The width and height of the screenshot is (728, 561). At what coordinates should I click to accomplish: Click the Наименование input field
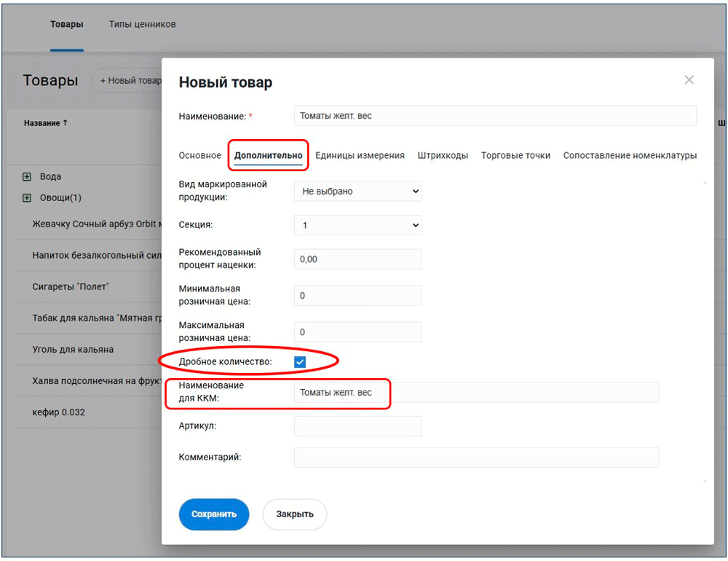[x=495, y=116]
